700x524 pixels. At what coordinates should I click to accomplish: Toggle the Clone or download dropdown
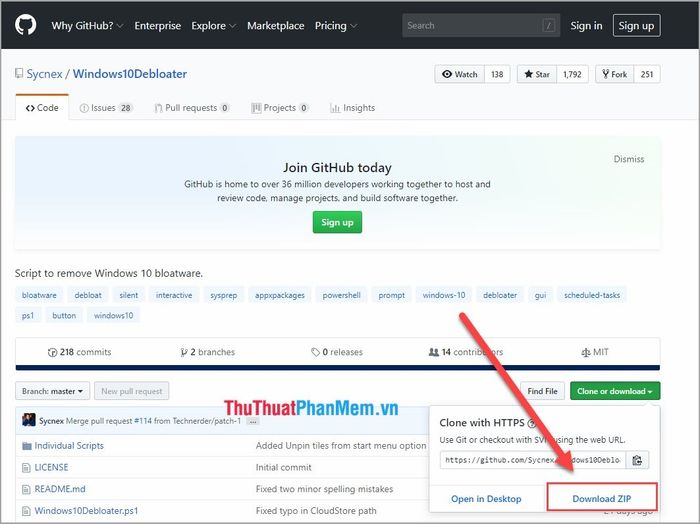(615, 391)
